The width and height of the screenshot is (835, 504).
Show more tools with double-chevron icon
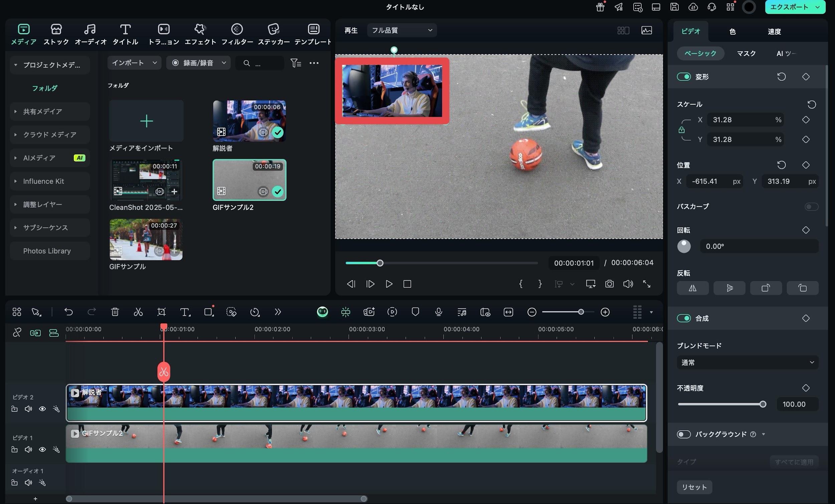coord(278,312)
